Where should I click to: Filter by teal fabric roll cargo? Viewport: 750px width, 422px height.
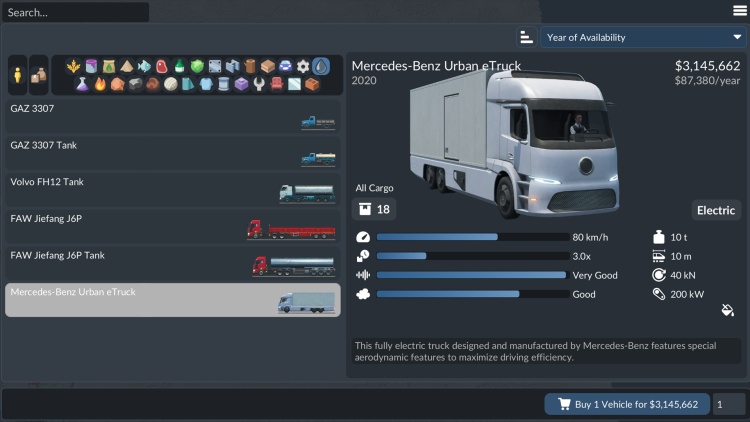coord(188,84)
